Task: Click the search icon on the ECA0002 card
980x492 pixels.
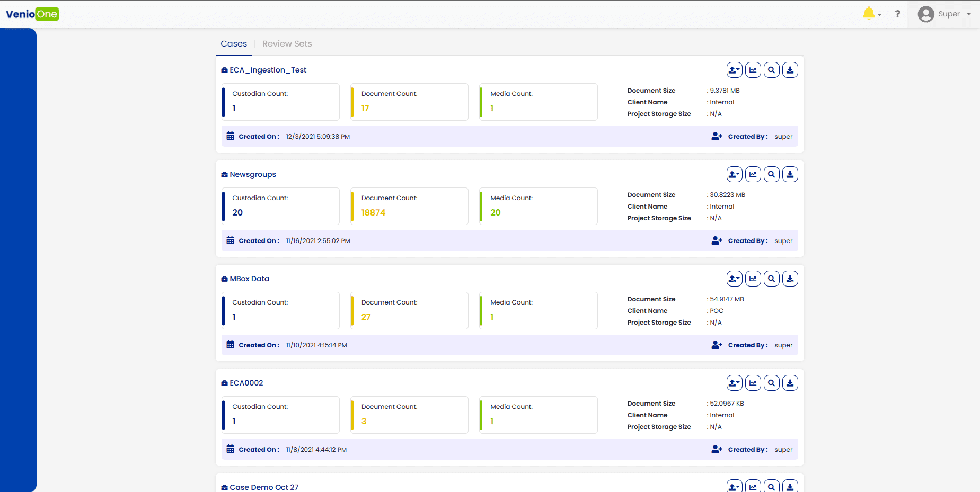Action: 771,383
